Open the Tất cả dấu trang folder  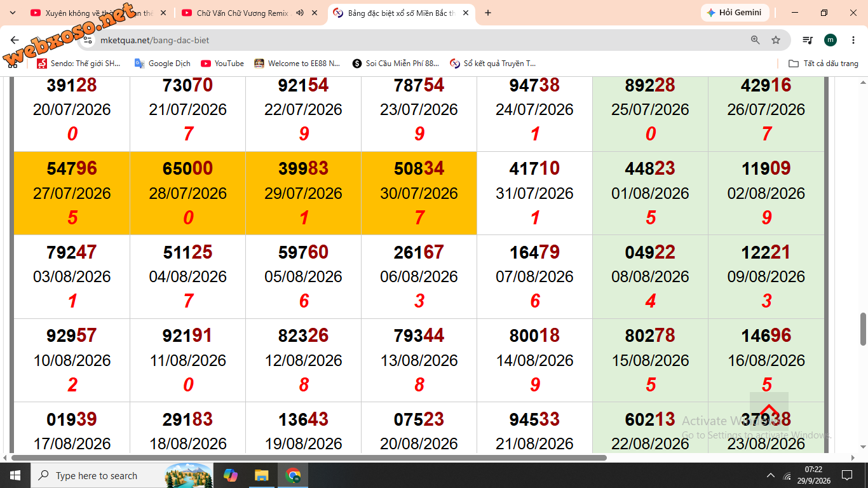pyautogui.click(x=824, y=64)
